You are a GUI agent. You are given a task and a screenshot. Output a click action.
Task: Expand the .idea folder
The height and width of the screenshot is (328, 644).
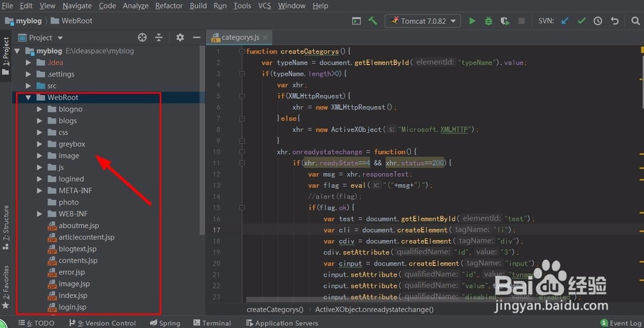(28, 63)
